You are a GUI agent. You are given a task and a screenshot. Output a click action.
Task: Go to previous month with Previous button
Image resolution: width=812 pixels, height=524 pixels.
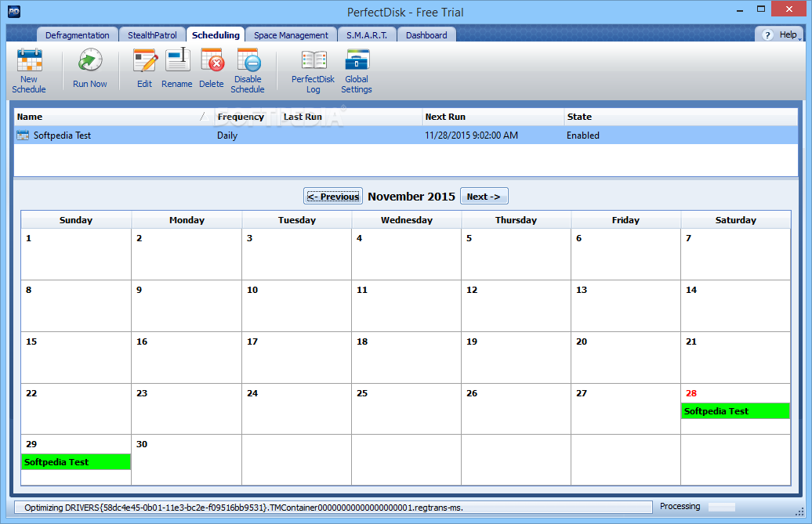tap(333, 197)
